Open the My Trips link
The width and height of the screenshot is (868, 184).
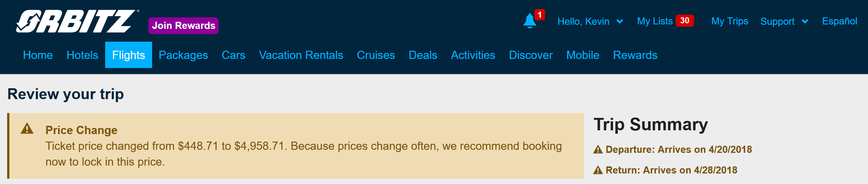pos(730,21)
